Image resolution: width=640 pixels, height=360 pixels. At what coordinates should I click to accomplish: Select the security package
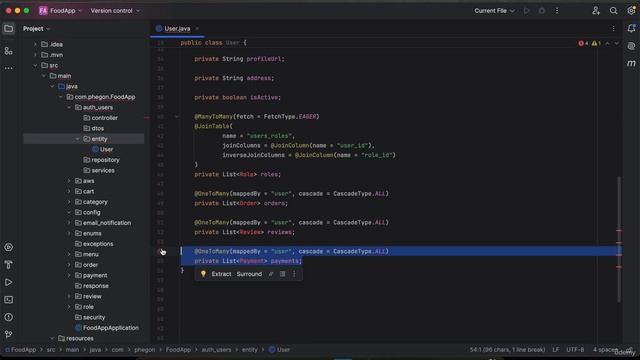[94, 318]
